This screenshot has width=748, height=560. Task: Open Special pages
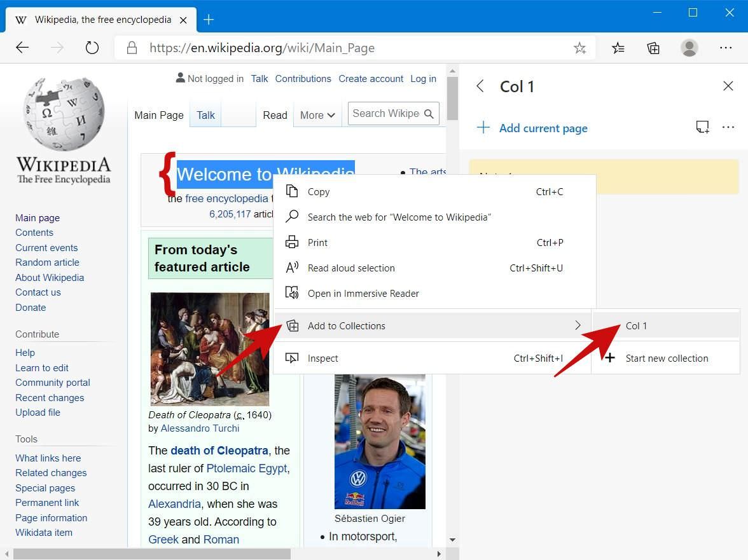pos(45,488)
